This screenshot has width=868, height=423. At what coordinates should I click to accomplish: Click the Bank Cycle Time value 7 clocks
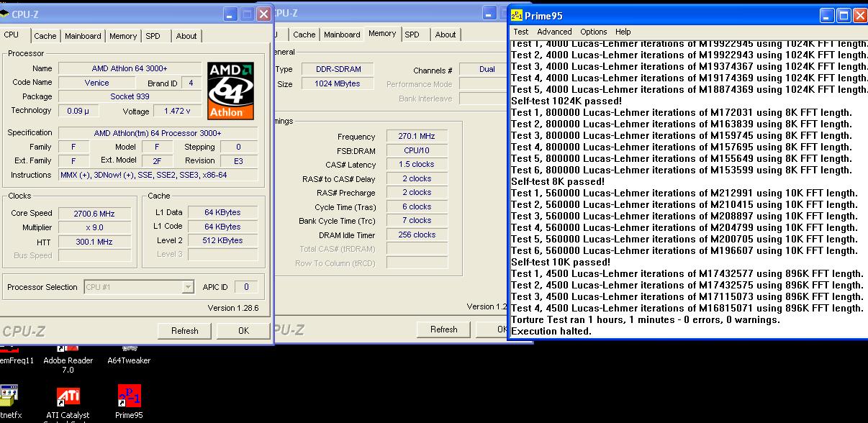pyautogui.click(x=417, y=220)
